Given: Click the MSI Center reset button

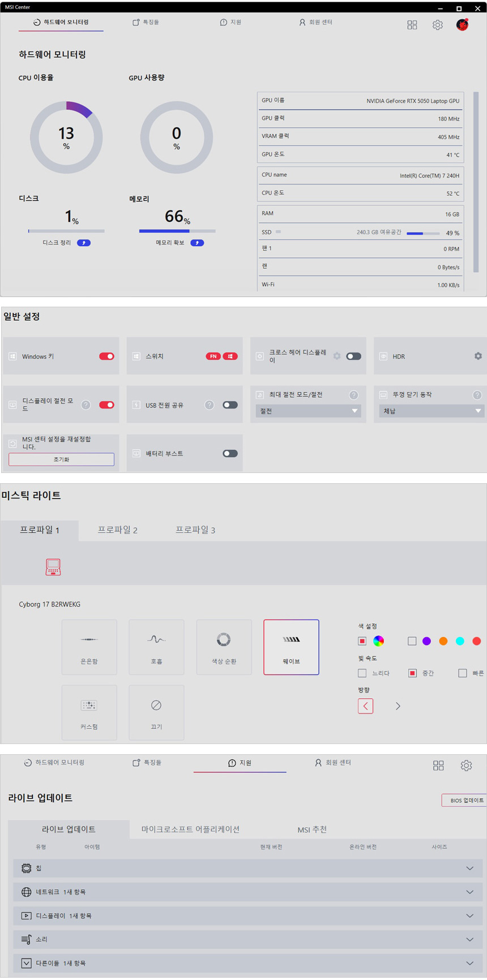Looking at the screenshot, I should [x=61, y=459].
